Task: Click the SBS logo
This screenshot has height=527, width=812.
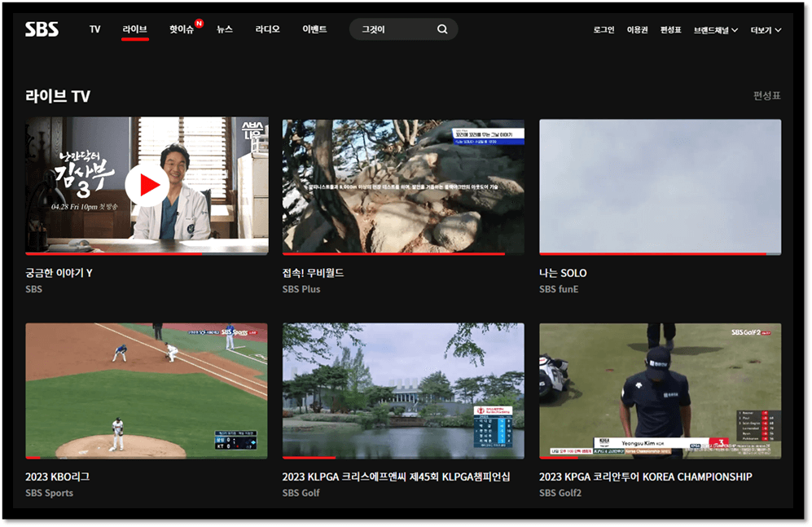Action: [42, 29]
